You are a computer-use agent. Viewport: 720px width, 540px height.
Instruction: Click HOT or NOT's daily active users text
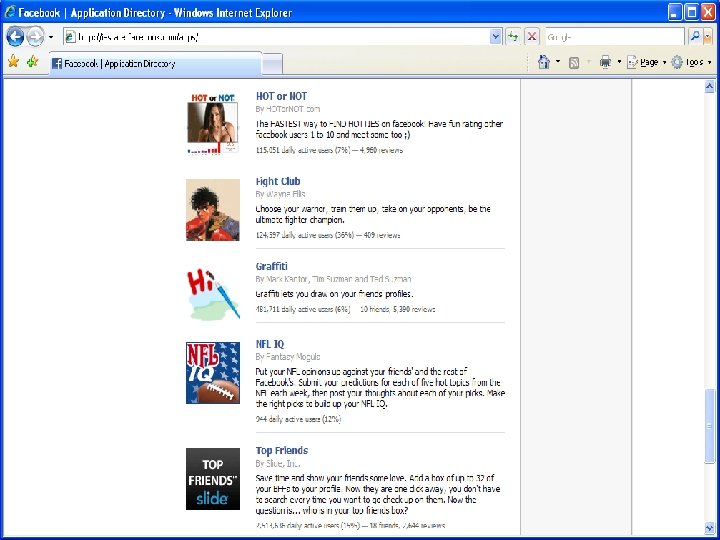(303, 150)
